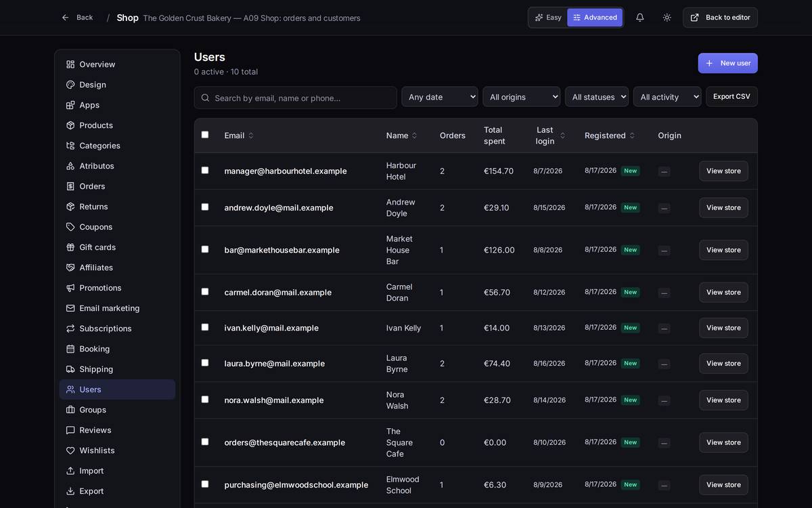Click the purchasing@elmwoodschool.example email

pyautogui.click(x=296, y=485)
